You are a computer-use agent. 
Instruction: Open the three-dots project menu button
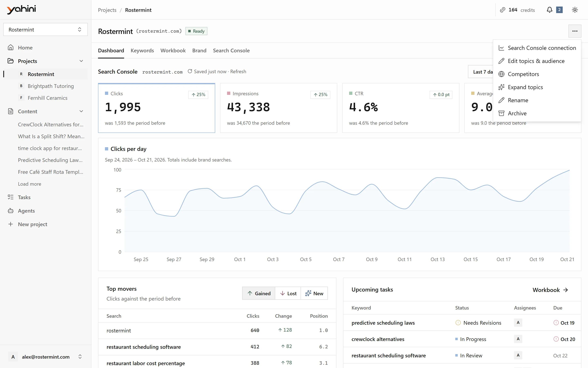(575, 31)
